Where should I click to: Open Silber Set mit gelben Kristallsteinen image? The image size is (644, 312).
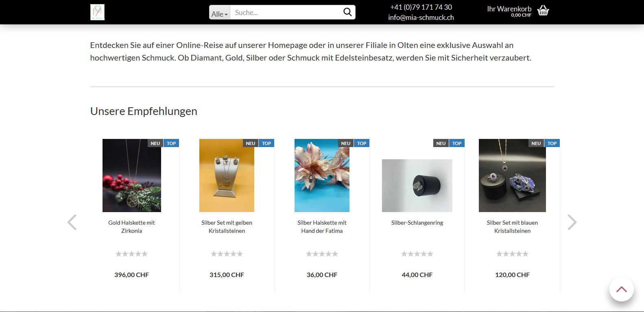point(227,175)
